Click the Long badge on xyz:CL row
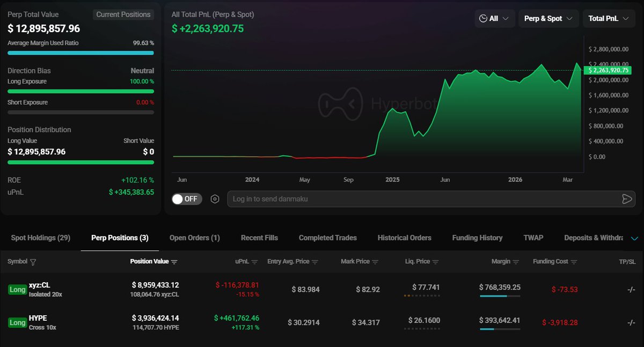 pyautogui.click(x=17, y=290)
